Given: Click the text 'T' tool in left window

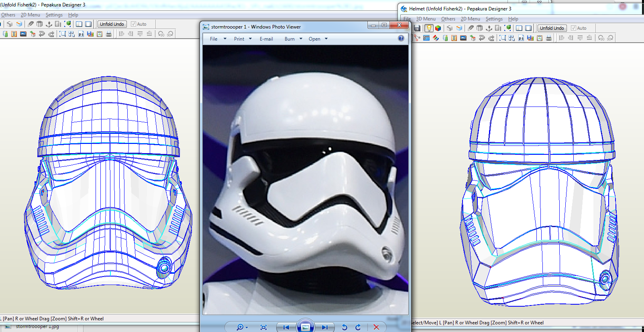Looking at the screenshot, I should tap(14, 34).
